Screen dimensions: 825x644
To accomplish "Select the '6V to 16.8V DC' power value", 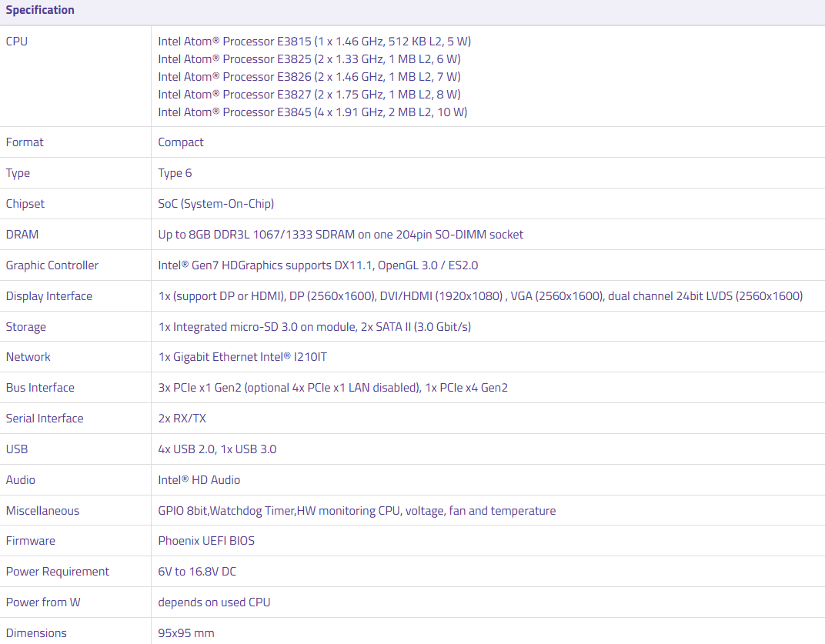I will click(199, 572).
